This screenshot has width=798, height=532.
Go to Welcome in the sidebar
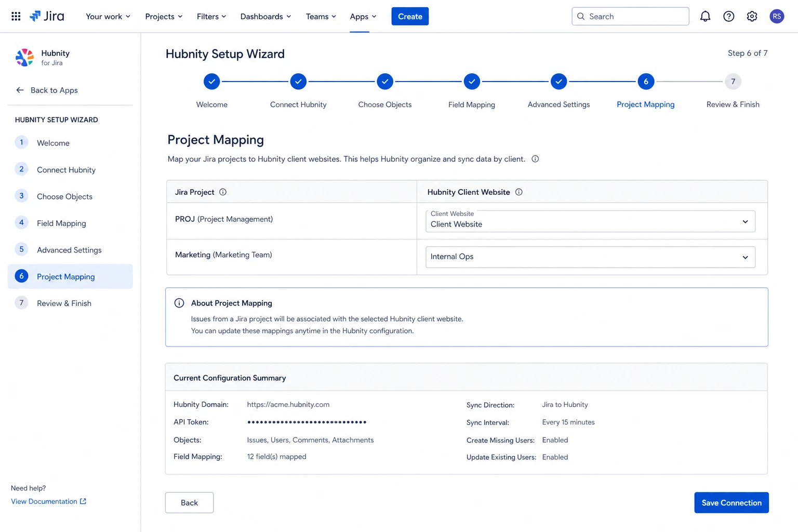70,143
